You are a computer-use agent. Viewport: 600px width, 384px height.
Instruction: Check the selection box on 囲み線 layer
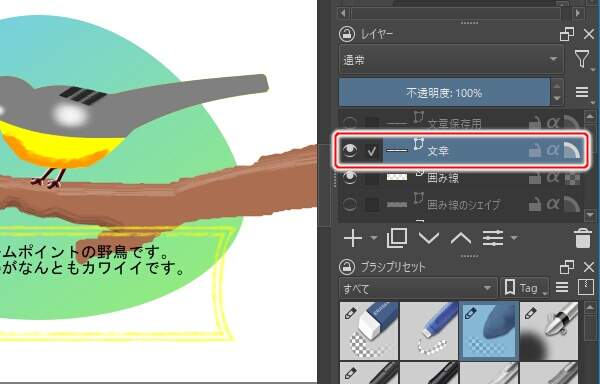point(372,178)
